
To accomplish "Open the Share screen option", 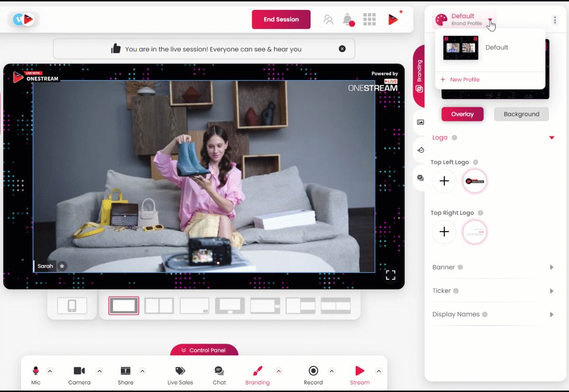I will [125, 371].
